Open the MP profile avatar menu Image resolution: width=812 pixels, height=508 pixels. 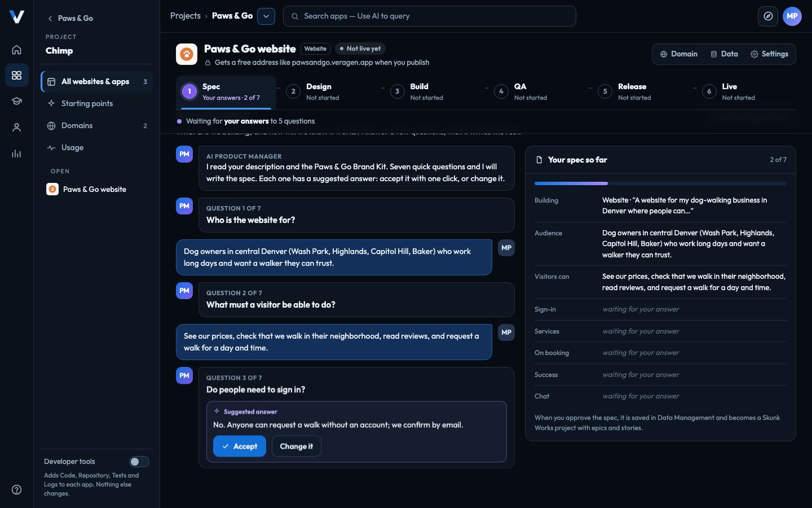point(792,16)
